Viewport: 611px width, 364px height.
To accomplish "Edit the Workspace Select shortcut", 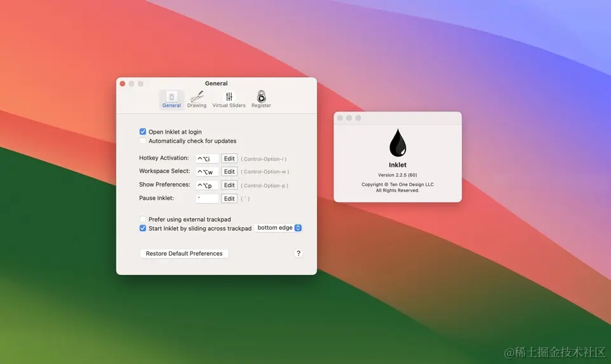I will (229, 171).
